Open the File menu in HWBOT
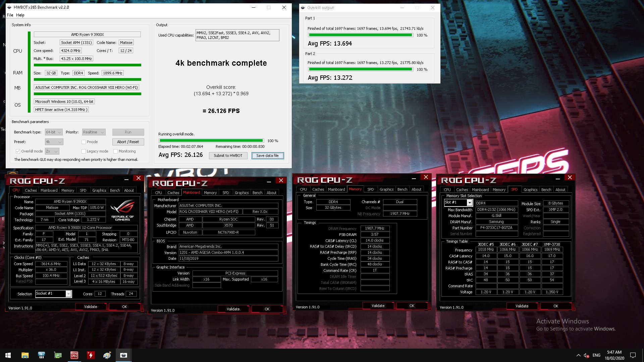Image resolution: width=644 pixels, height=362 pixels. click(x=10, y=15)
